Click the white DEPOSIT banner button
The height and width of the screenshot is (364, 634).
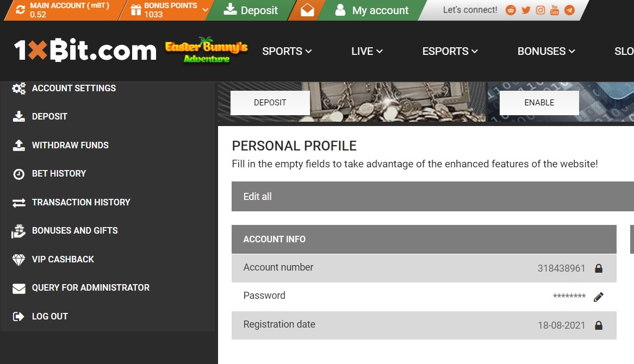pyautogui.click(x=270, y=103)
